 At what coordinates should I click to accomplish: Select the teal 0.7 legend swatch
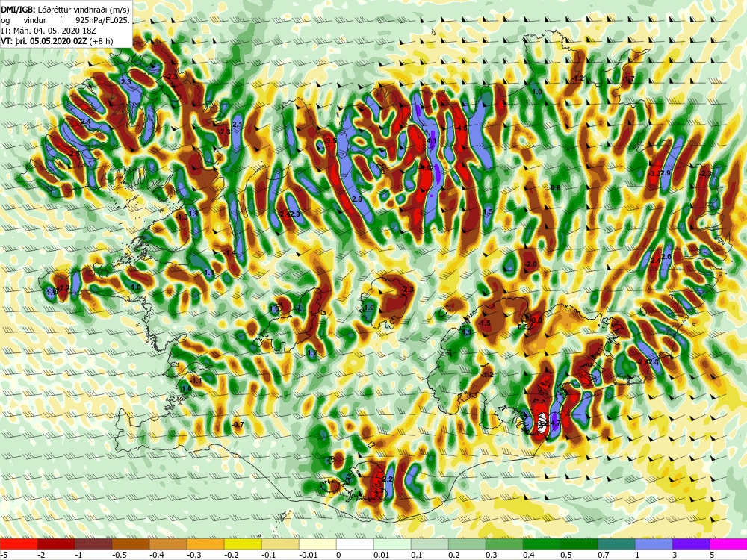click(616, 544)
